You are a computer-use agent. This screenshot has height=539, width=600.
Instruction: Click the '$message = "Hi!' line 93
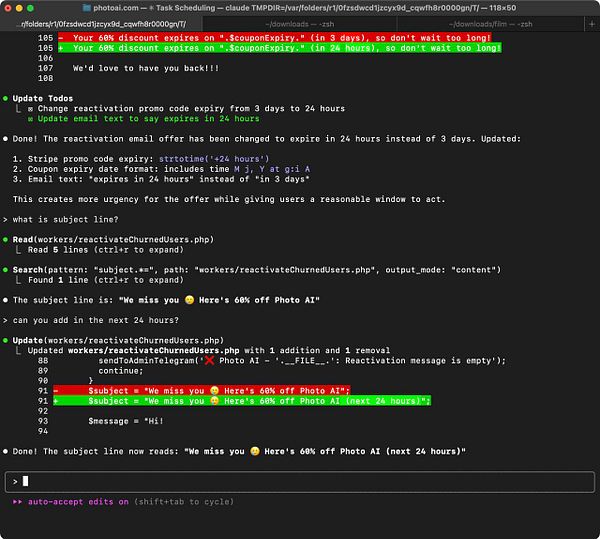(126, 421)
